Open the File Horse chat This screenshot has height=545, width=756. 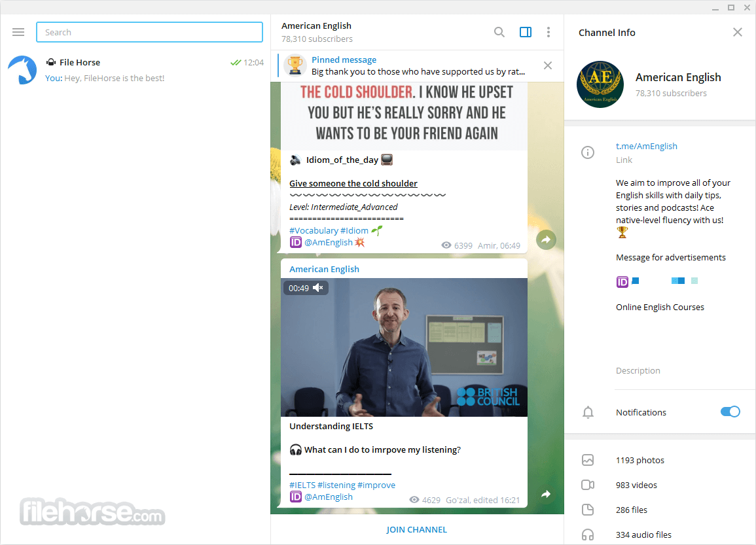(x=135, y=70)
